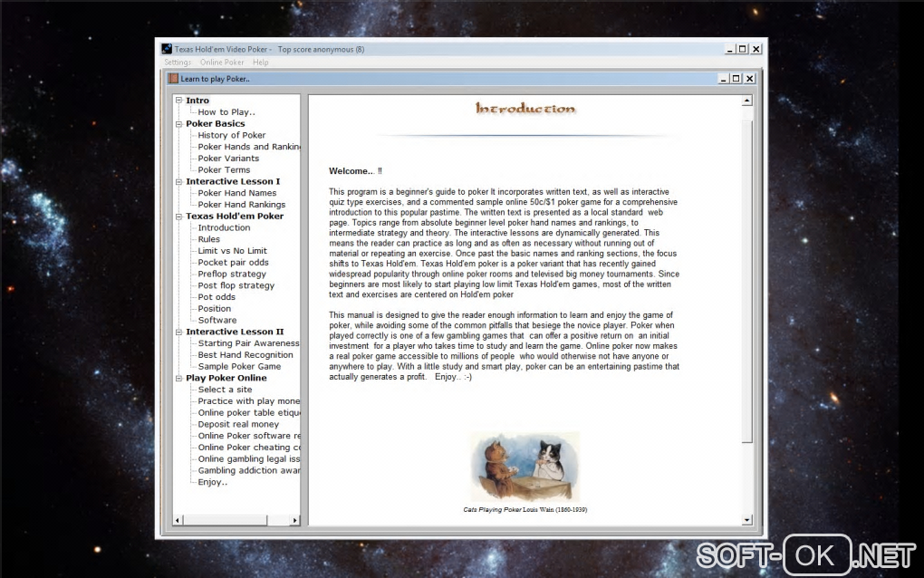Maximize the Learn to play Poker window

736,78
